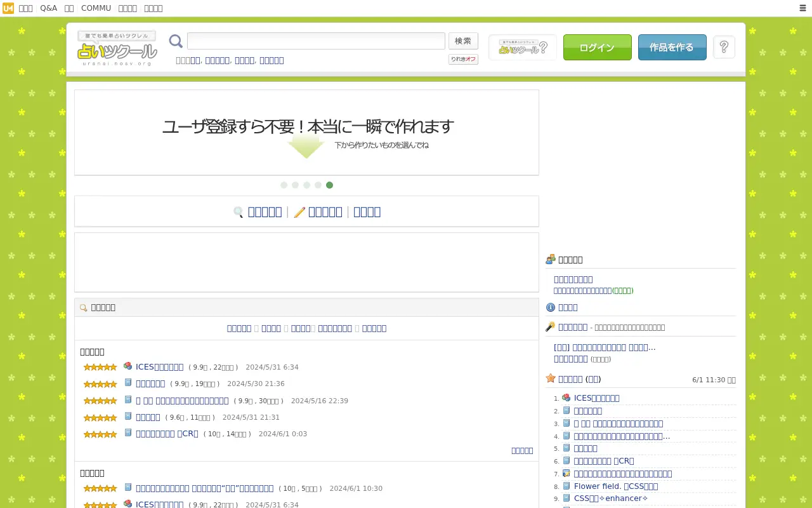The height and width of the screenshot is (508, 812).
Task: Click the document icon on the 2024/5/30 21:36 row
Action: click(x=128, y=383)
